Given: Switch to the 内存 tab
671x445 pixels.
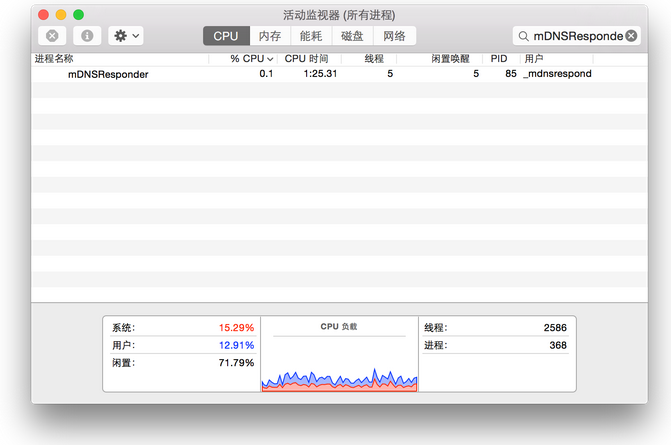Looking at the screenshot, I should coord(270,36).
